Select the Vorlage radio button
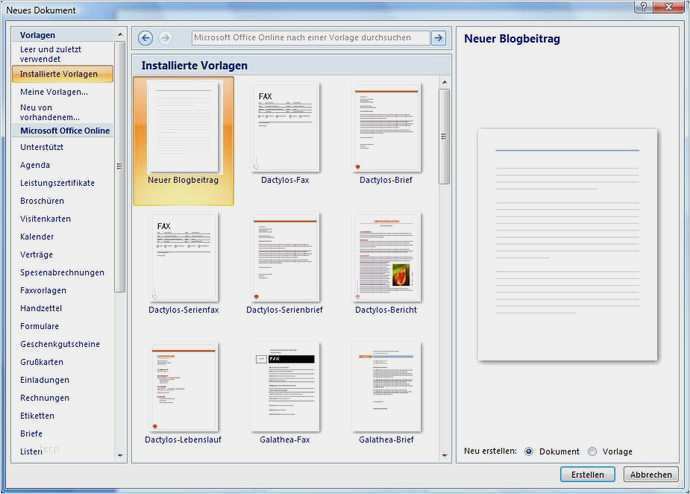690x494 pixels. [592, 451]
